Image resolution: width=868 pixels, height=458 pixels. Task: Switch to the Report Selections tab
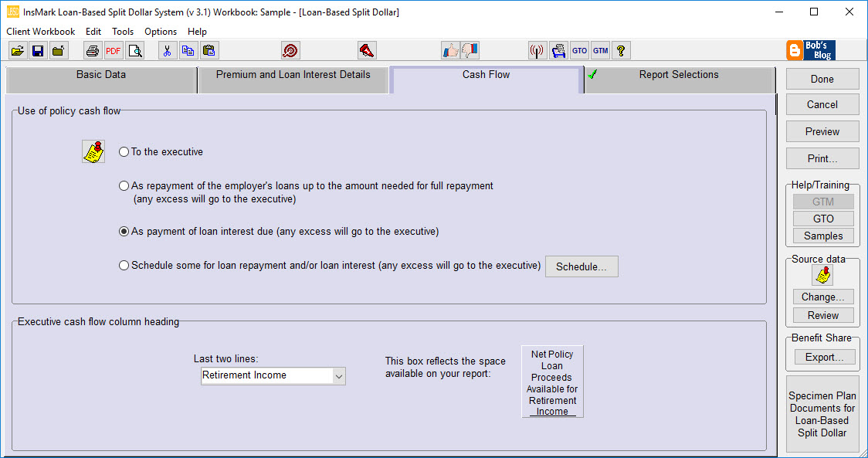pyautogui.click(x=680, y=75)
